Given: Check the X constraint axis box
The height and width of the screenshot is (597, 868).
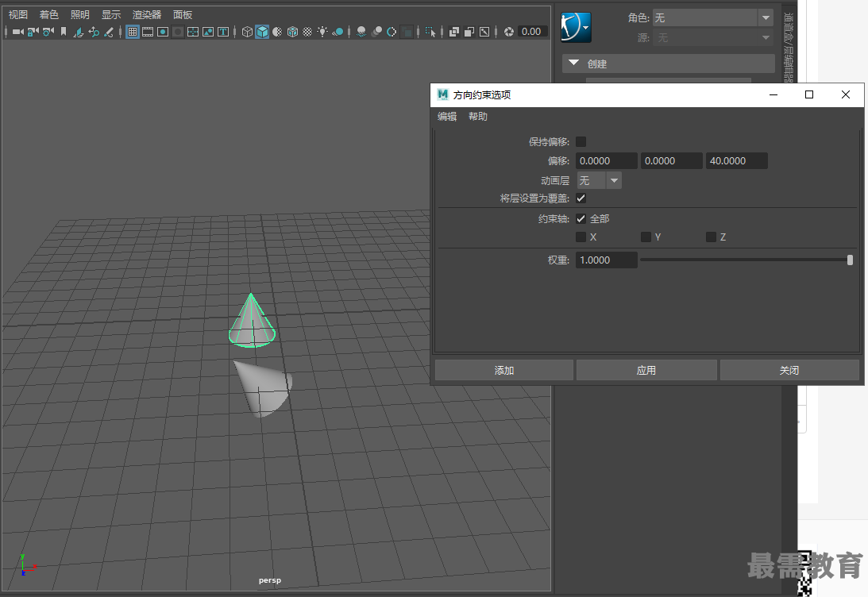Looking at the screenshot, I should [581, 237].
